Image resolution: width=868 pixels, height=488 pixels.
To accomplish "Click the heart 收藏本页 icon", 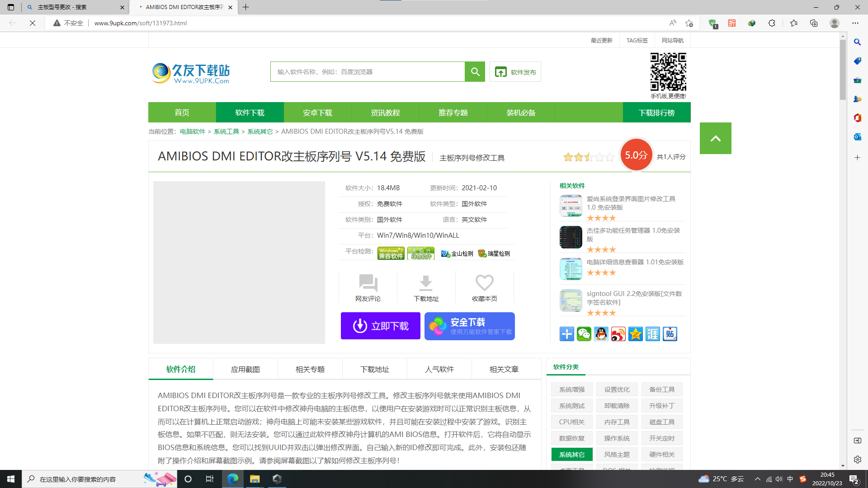I will tap(484, 283).
